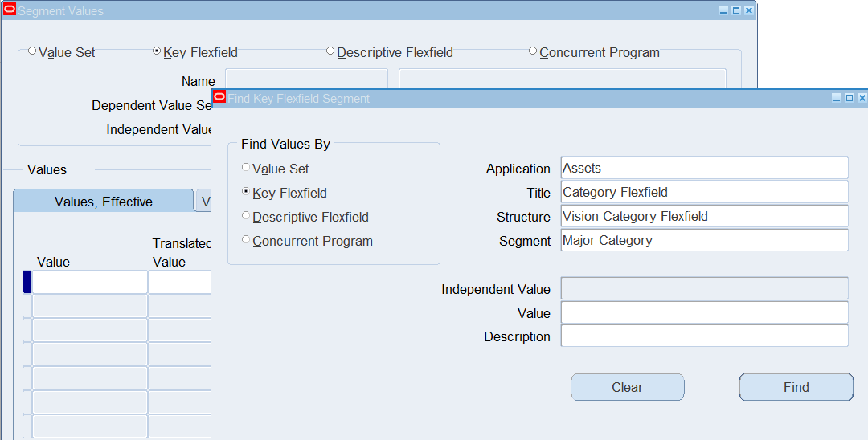This screenshot has height=440, width=868.
Task: Select Key Flexfield radio in Find Values By
Action: click(246, 191)
